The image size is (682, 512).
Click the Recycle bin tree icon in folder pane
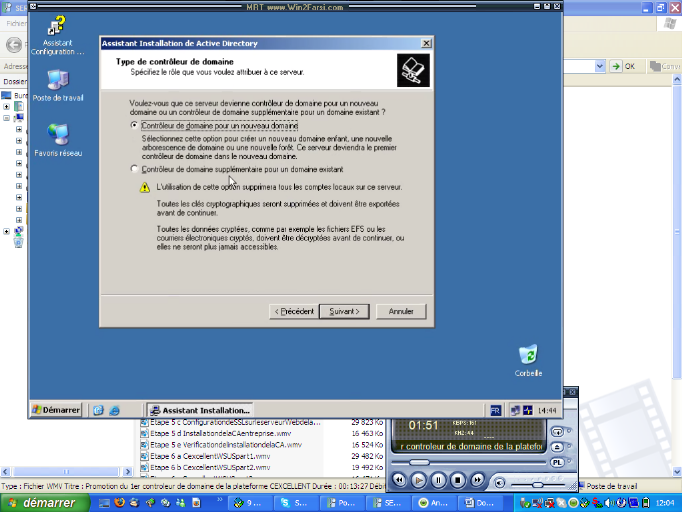[18, 243]
